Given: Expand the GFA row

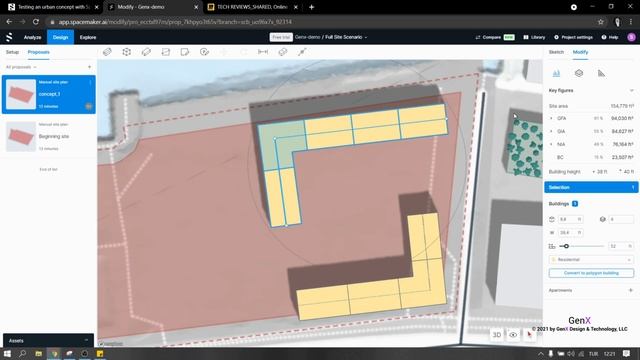Looking at the screenshot, I should click(551, 118).
